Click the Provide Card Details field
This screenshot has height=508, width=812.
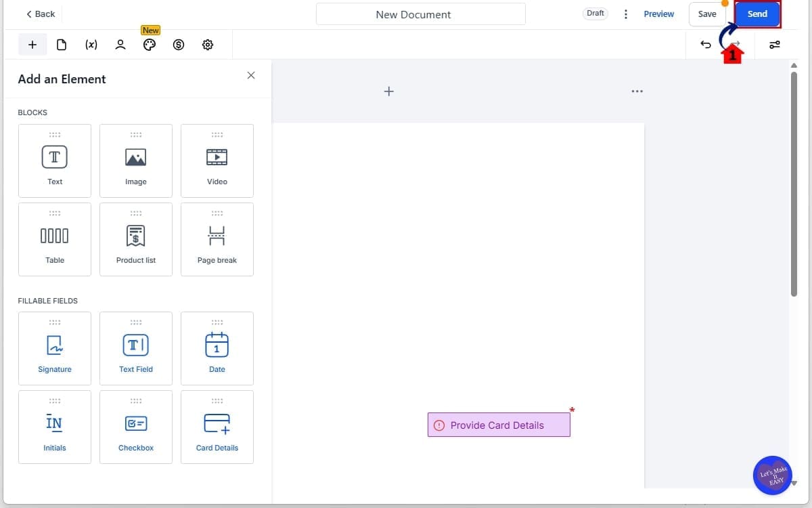coord(499,425)
